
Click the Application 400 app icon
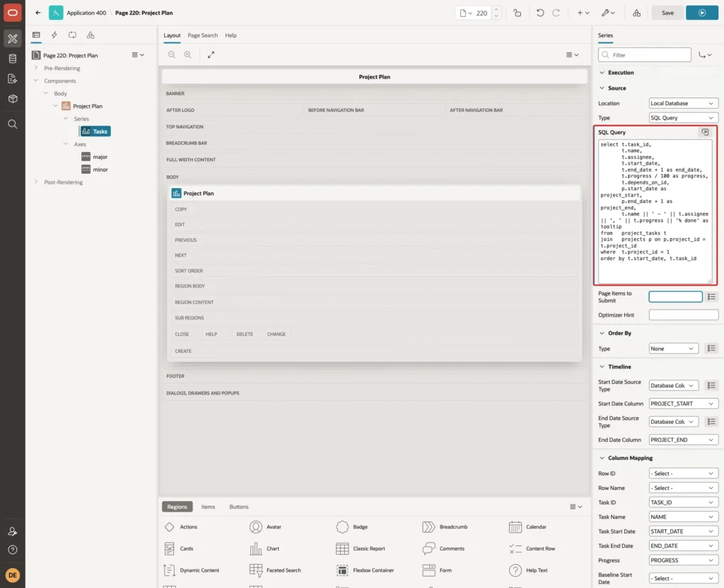pos(56,13)
